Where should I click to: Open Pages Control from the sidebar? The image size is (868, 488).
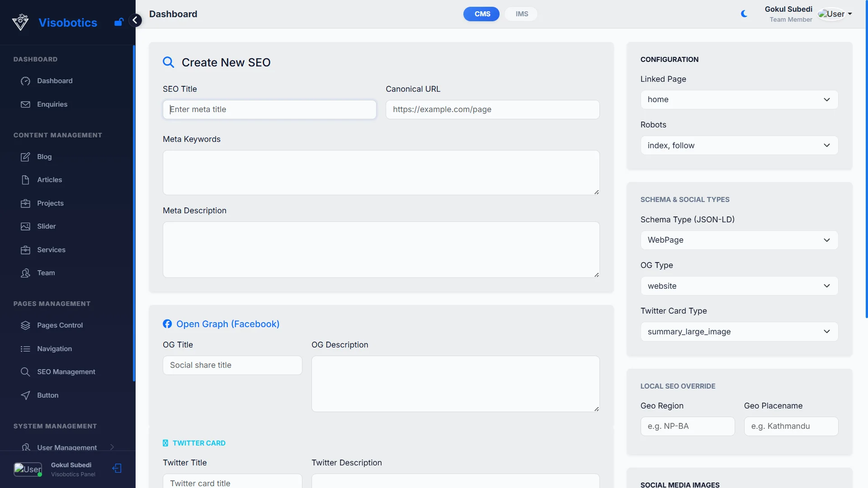tap(60, 325)
